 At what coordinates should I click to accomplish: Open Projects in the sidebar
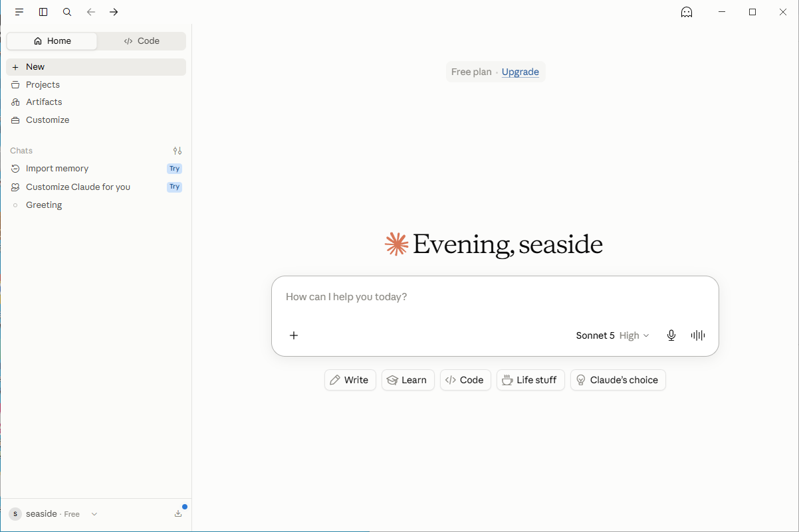[96, 84]
